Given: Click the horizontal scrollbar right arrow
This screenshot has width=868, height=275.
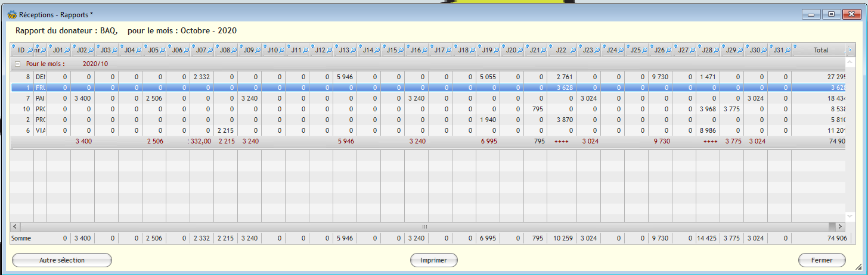Looking at the screenshot, I should pyautogui.click(x=841, y=227).
